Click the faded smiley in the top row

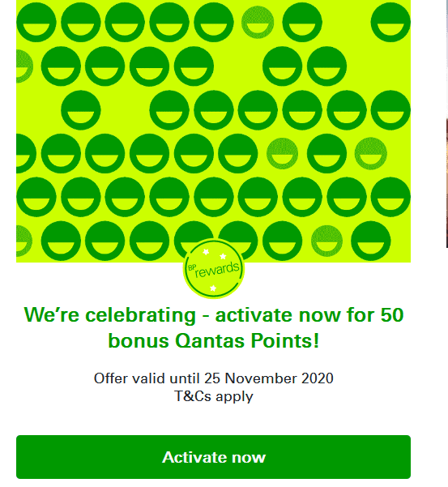pos(258,23)
